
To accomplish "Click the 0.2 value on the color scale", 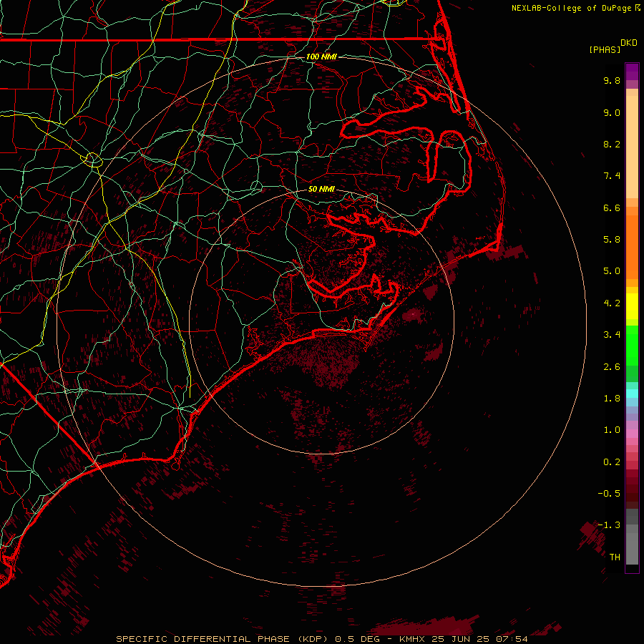I will pos(612,462).
